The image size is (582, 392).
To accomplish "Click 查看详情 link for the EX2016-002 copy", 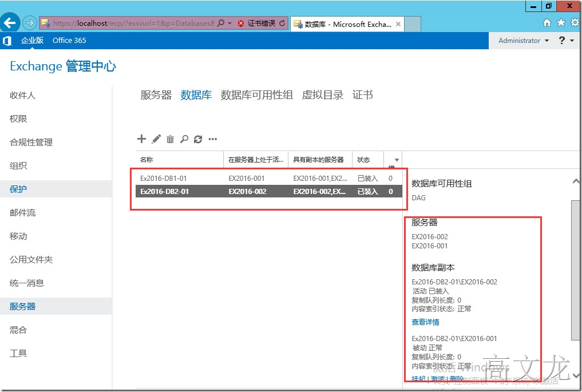I will tap(425, 322).
